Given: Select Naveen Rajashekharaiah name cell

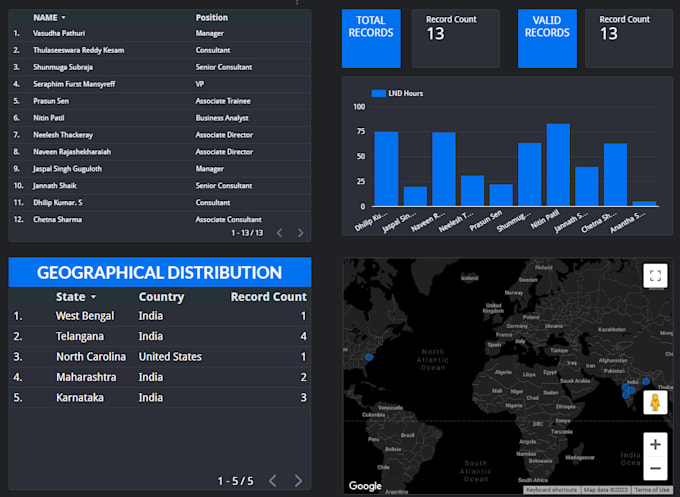Looking at the screenshot, I should [x=72, y=152].
